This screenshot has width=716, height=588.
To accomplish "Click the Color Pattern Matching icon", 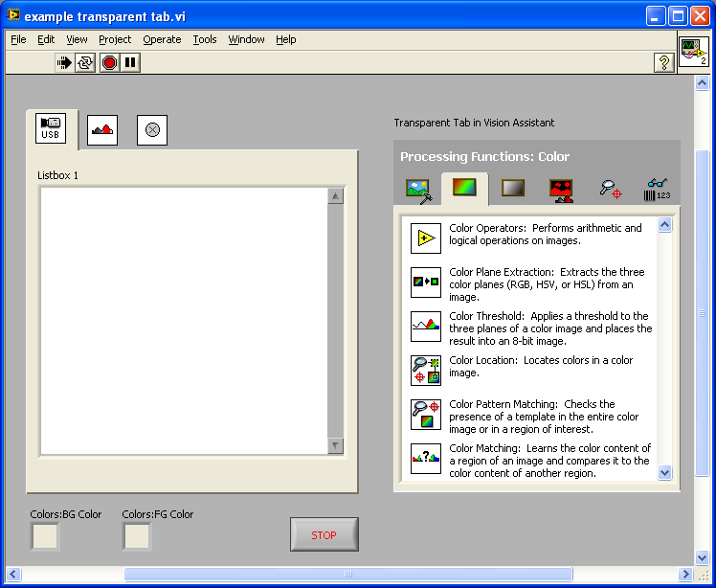I will [425, 415].
